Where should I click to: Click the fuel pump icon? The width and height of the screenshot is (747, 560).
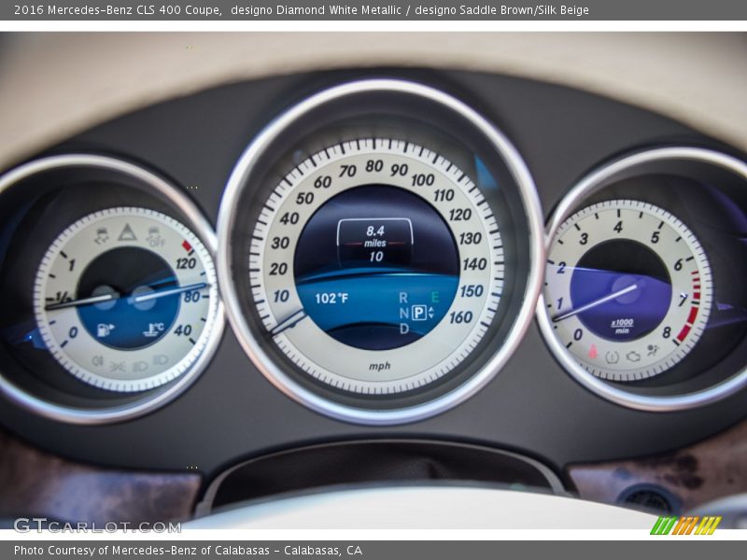click(x=106, y=329)
